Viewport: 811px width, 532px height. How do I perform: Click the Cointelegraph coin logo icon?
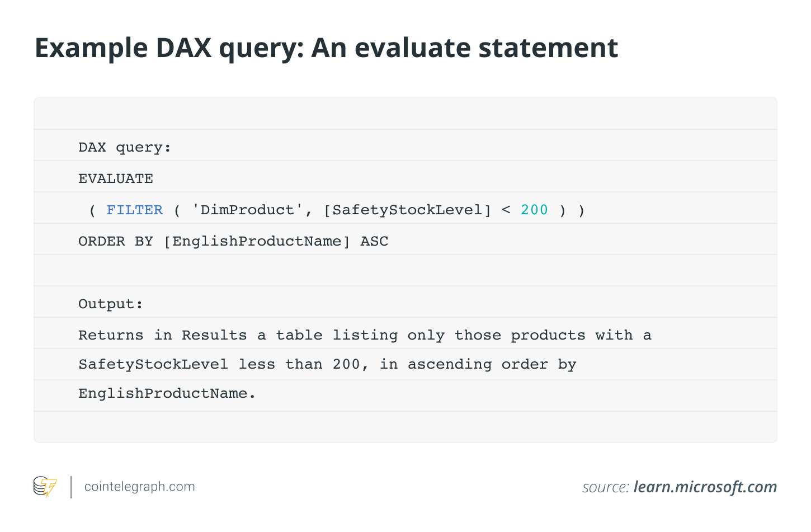point(45,487)
